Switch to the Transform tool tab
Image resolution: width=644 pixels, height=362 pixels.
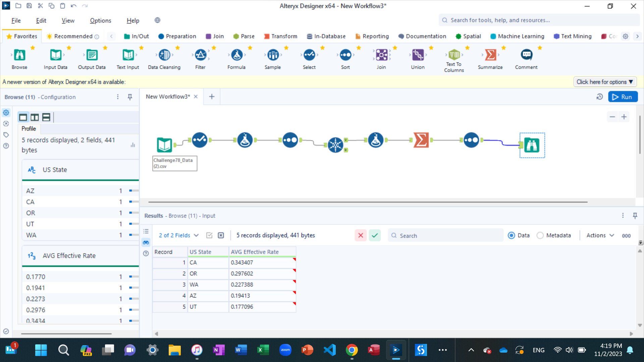[280, 36]
